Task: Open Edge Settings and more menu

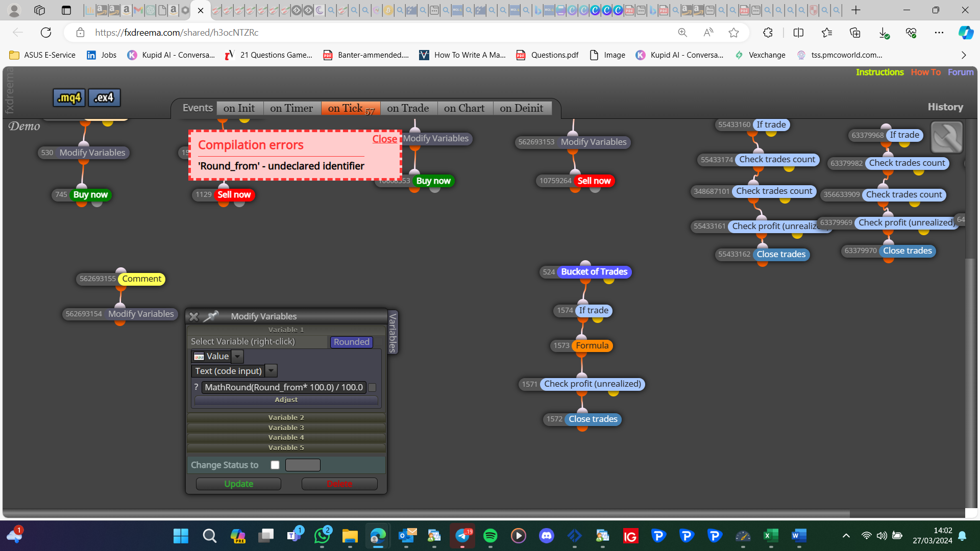Action: coord(939,33)
